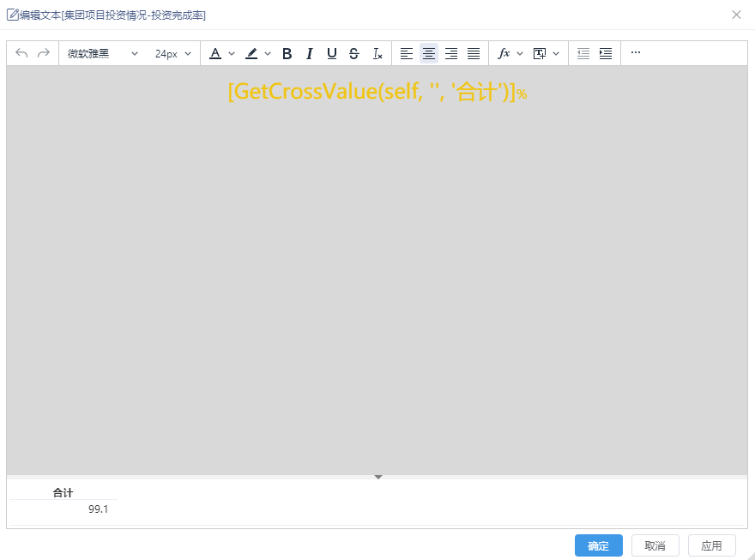Image resolution: width=755 pixels, height=560 pixels.
Task: Close the 编辑文本 dialog
Action: click(x=736, y=15)
